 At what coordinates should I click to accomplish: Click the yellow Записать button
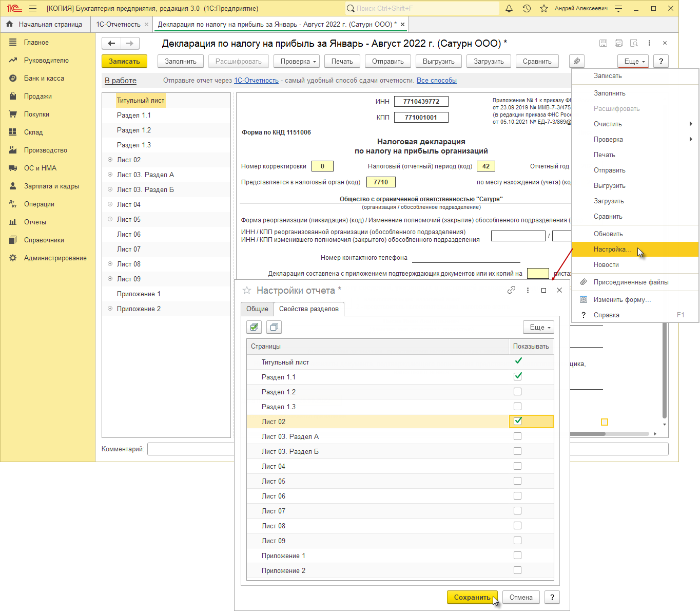pos(124,61)
